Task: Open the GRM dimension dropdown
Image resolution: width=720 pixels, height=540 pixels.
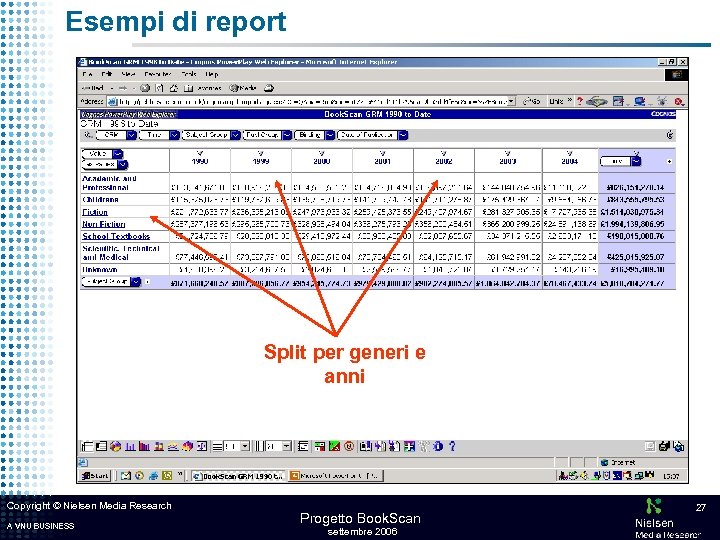Action: coord(117,135)
